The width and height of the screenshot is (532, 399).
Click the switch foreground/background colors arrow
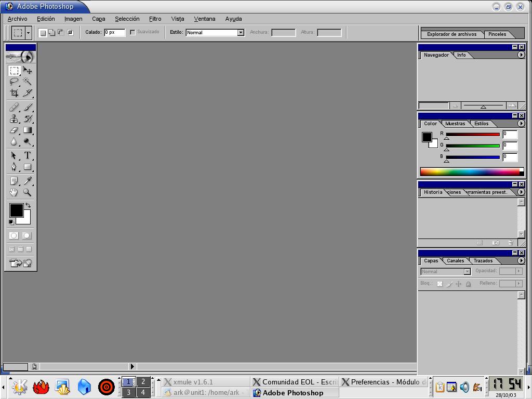[x=28, y=205]
